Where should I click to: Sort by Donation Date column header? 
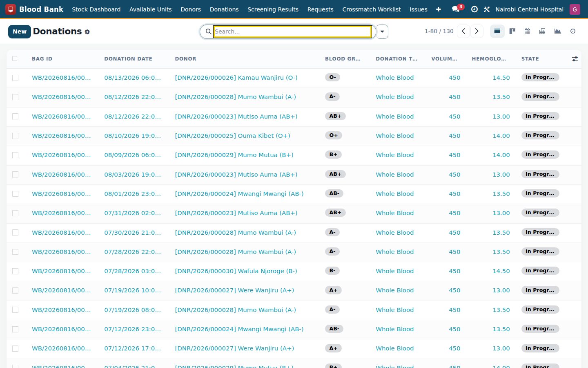[x=128, y=59]
